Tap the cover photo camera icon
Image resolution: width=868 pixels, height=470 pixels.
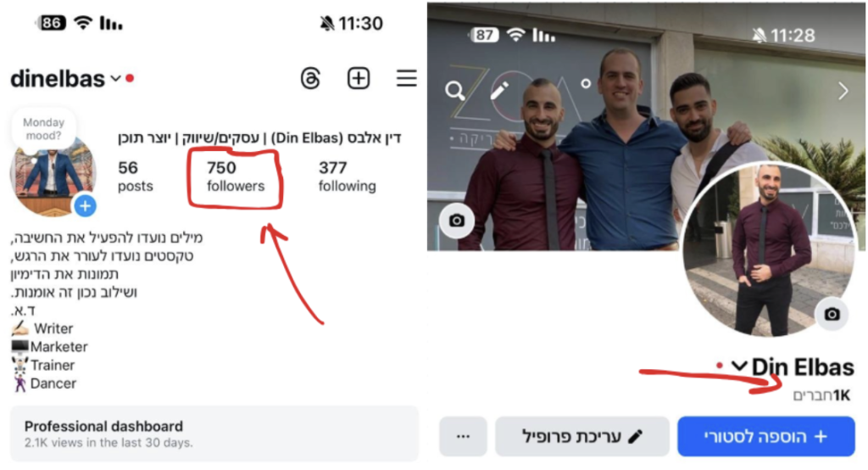tap(457, 221)
